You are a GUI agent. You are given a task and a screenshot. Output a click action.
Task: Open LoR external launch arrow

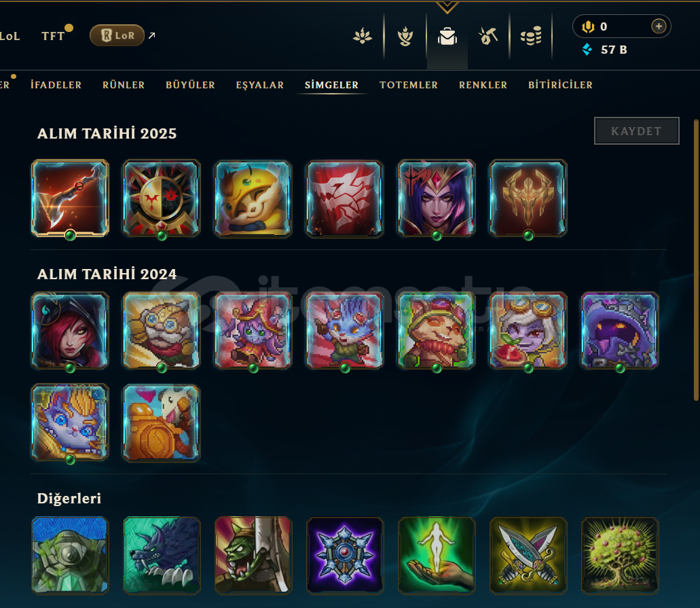pos(152,35)
